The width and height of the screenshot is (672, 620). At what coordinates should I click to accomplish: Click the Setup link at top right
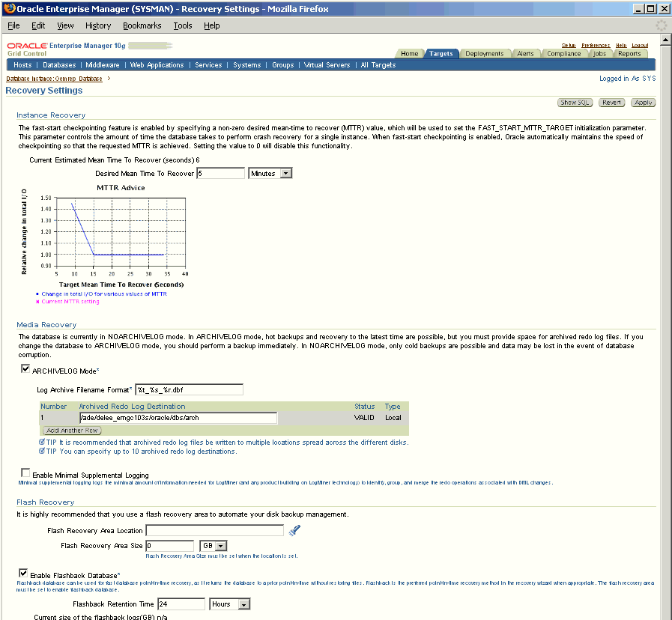569,46
